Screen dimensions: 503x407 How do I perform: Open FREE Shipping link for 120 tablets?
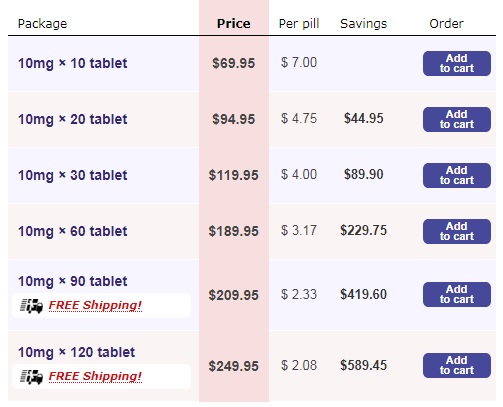click(x=95, y=376)
